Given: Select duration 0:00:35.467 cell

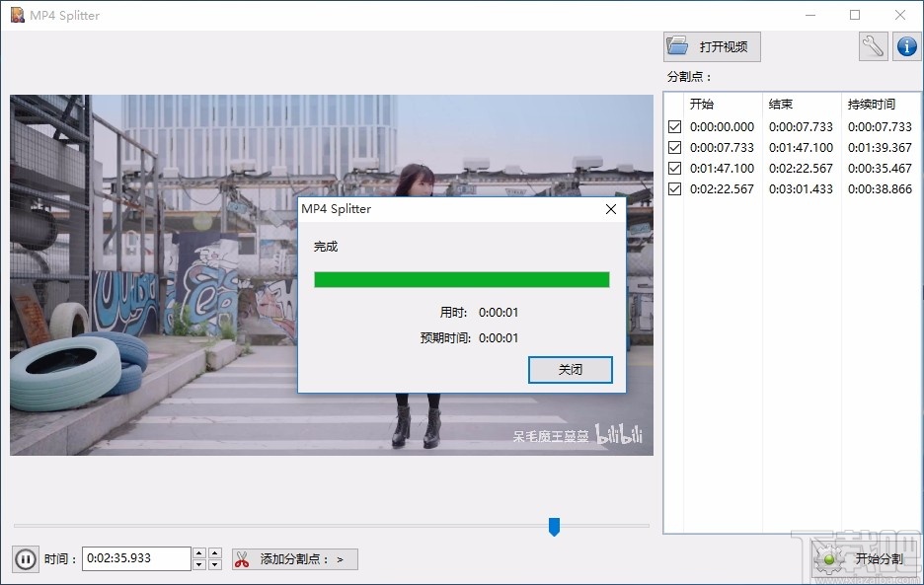Looking at the screenshot, I should tap(880, 168).
